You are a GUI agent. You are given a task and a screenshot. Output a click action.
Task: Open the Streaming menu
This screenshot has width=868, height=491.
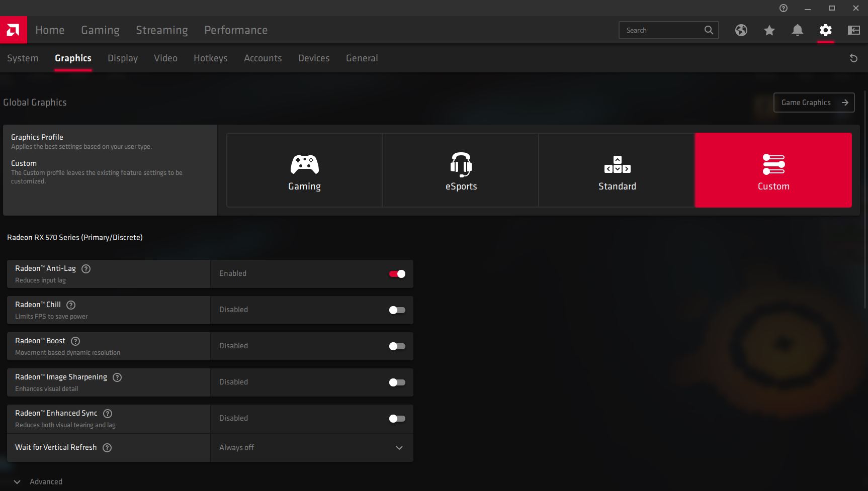(162, 30)
